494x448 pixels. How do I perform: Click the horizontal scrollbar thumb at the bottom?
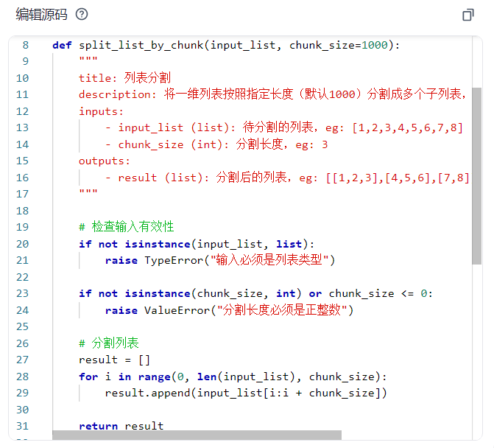click(197, 435)
